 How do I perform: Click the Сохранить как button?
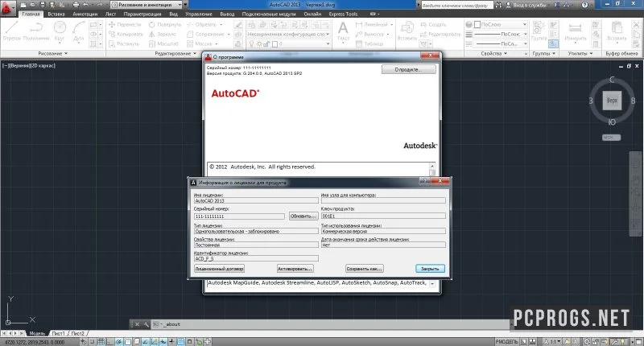[365, 269]
